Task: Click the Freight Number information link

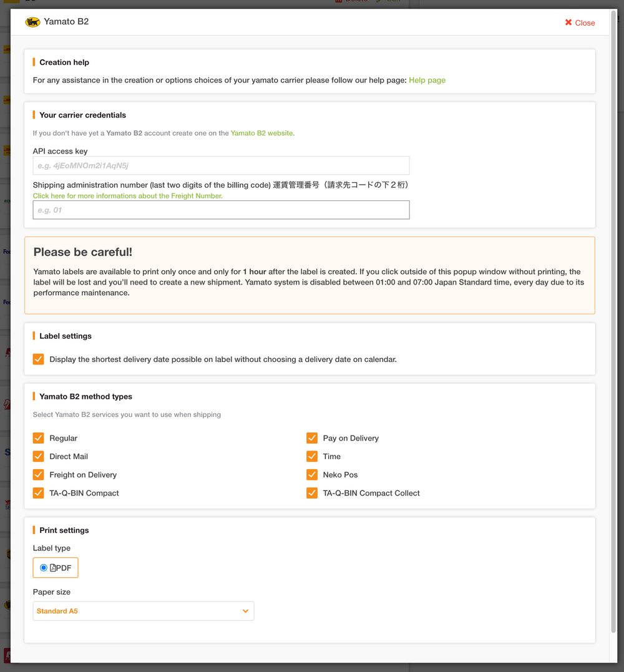Action: pyautogui.click(x=127, y=195)
